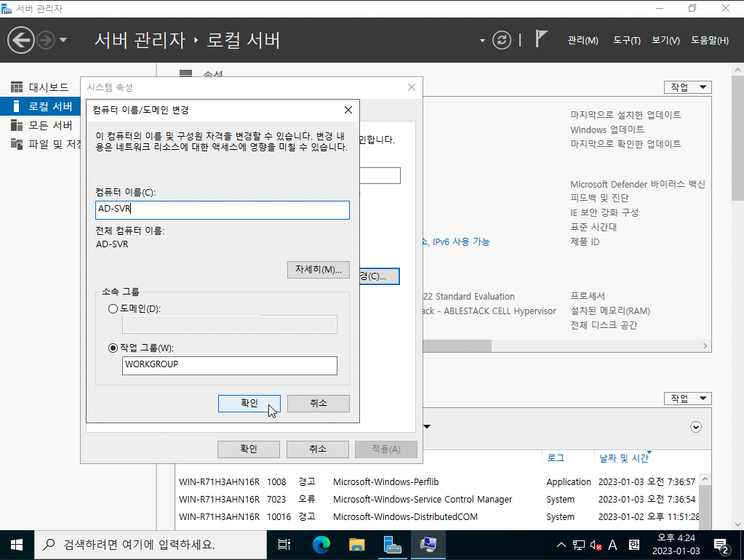Click 확인 in the 시스템 속성 window

click(249, 449)
